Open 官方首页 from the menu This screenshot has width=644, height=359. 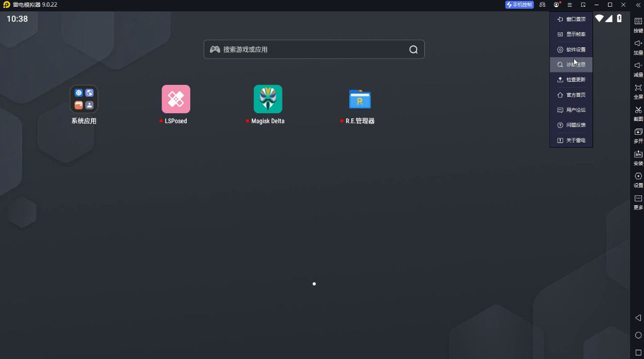571,95
